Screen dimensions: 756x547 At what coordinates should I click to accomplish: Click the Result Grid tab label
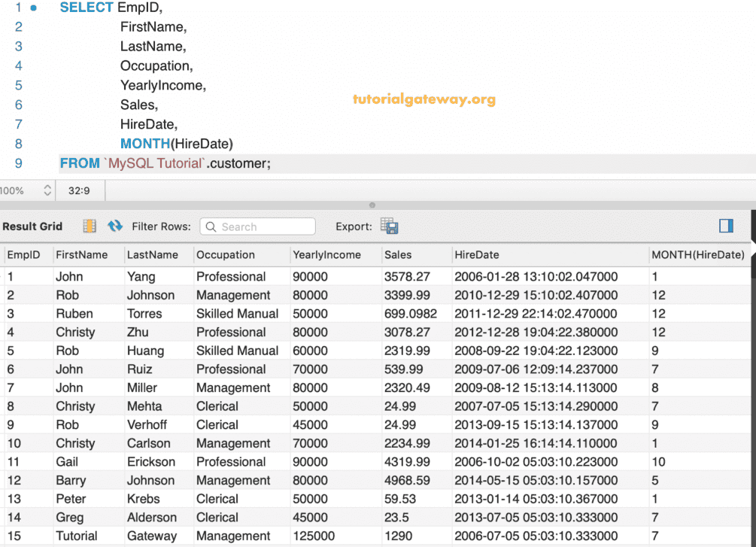[x=32, y=226]
